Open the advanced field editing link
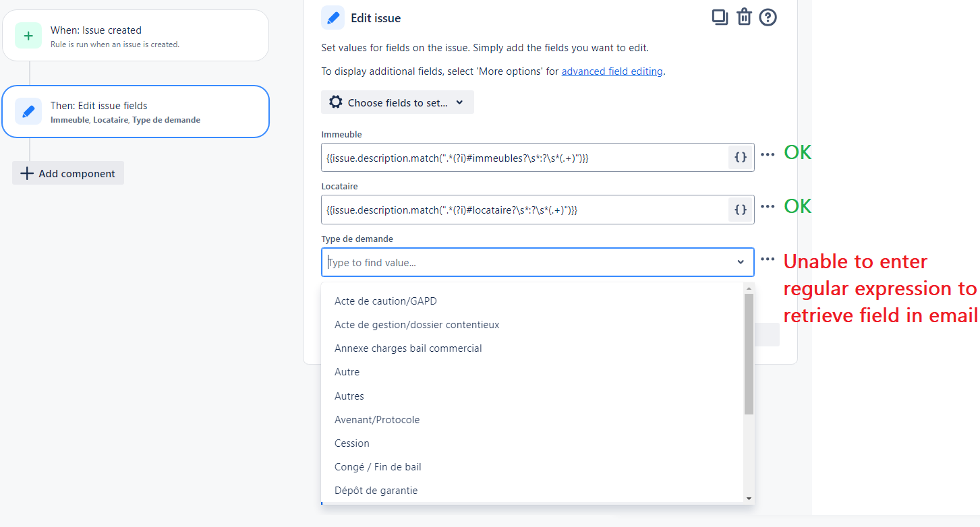This screenshot has height=527, width=980. (x=612, y=71)
